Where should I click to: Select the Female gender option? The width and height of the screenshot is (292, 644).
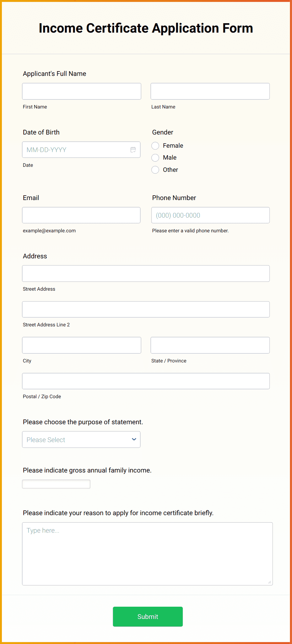[155, 145]
